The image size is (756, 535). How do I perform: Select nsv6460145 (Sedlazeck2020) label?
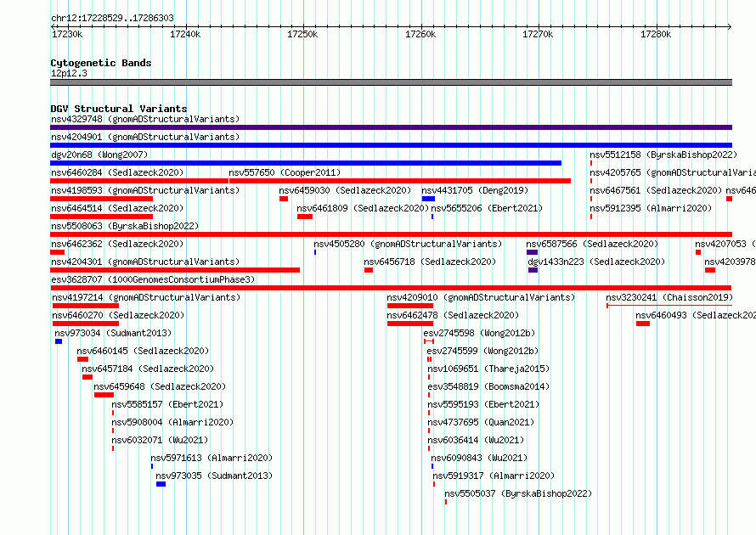click(143, 351)
